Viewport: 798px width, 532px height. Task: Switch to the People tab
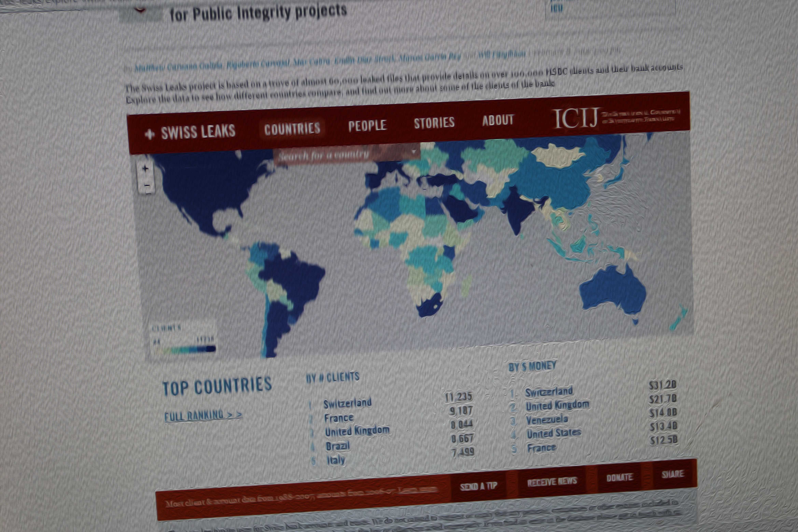pyautogui.click(x=367, y=125)
